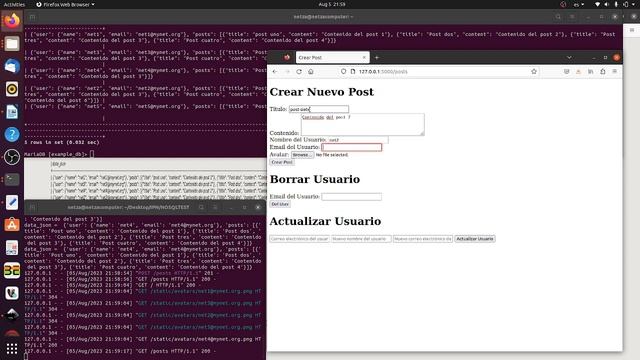Open OBS Studio from the dock

(x=12, y=157)
